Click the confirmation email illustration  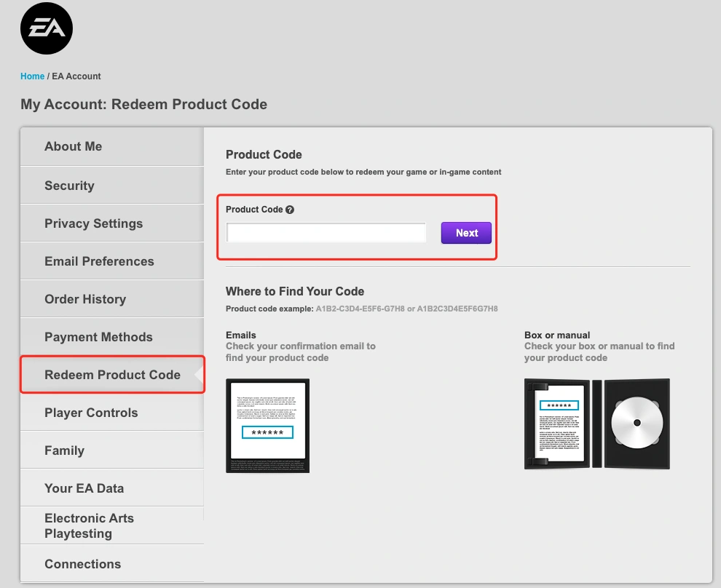267,426
